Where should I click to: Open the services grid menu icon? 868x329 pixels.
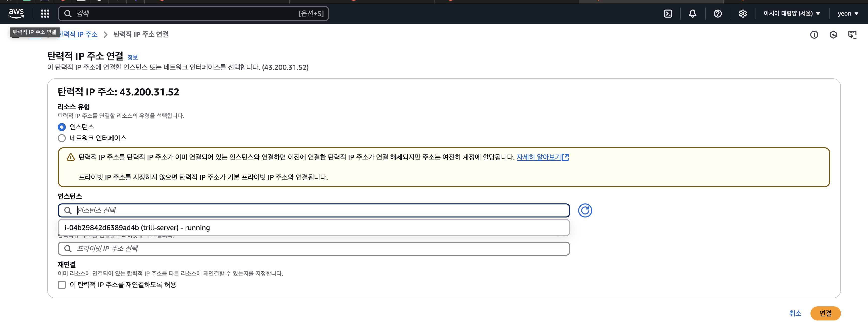click(45, 14)
